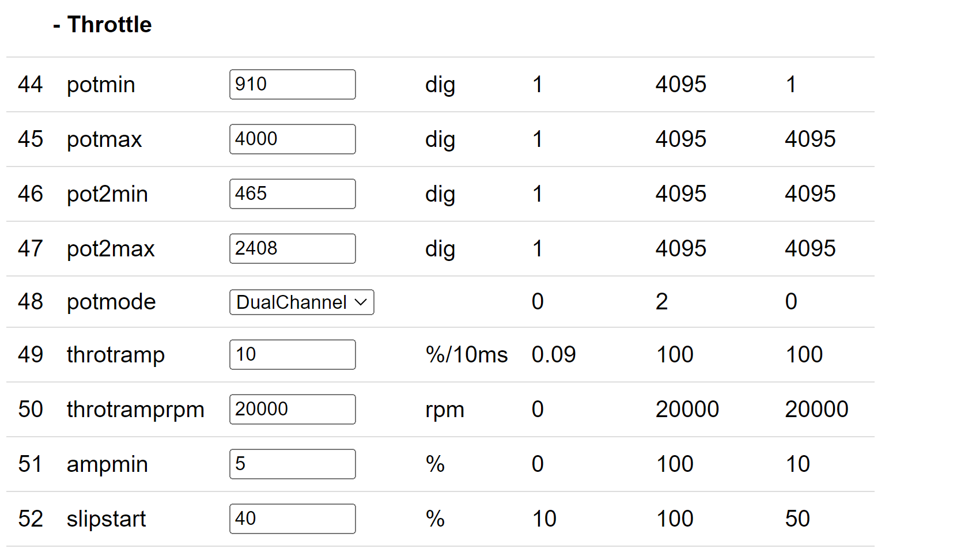Collapse the Throttle section header
Viewport: 957px width, 560px height.
102,25
